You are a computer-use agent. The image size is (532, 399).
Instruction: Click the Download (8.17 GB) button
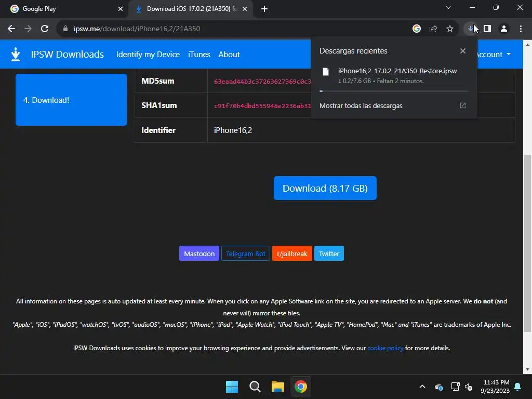325,188
